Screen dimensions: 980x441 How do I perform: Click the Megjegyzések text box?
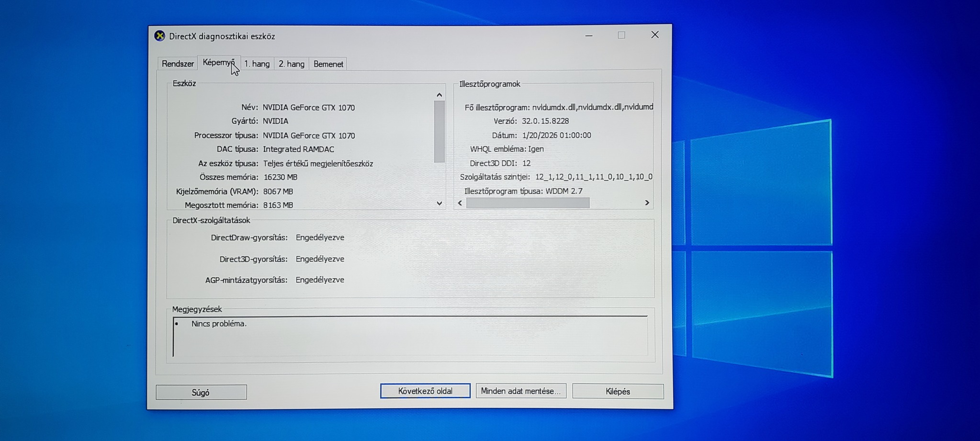[x=410, y=336]
